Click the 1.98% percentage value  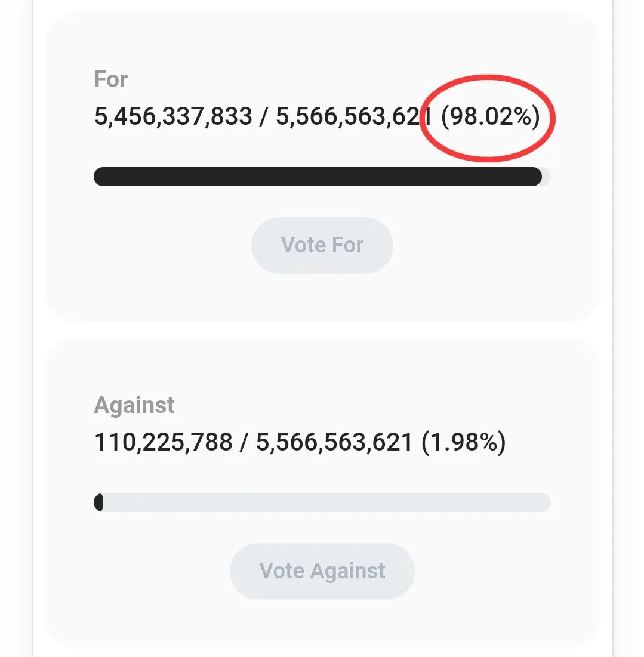coord(464,442)
